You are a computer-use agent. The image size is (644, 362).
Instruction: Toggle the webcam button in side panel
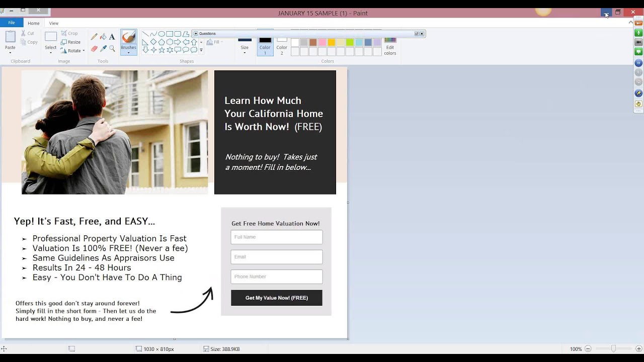(x=638, y=42)
